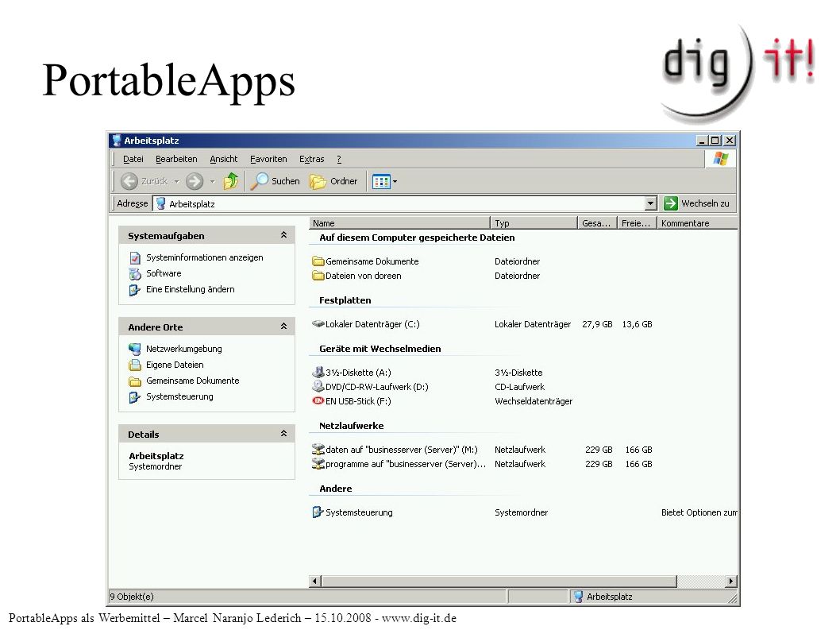This screenshot has height=630, width=840.
Task: Open the Datei menu
Action: [133, 159]
